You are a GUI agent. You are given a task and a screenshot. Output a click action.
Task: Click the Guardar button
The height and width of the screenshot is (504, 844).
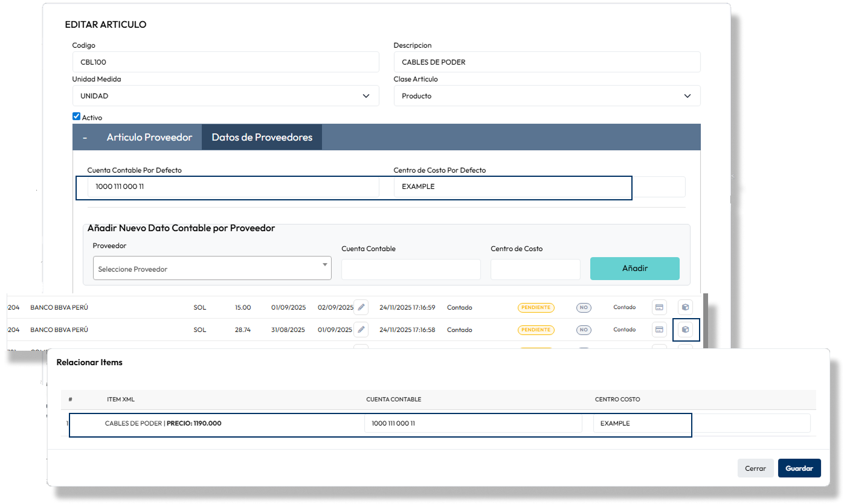(799, 468)
